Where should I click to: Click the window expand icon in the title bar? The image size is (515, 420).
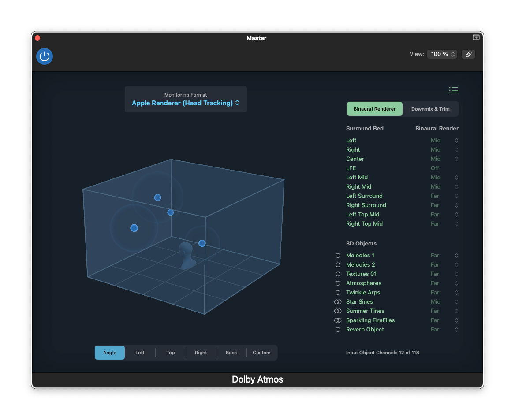pos(476,37)
